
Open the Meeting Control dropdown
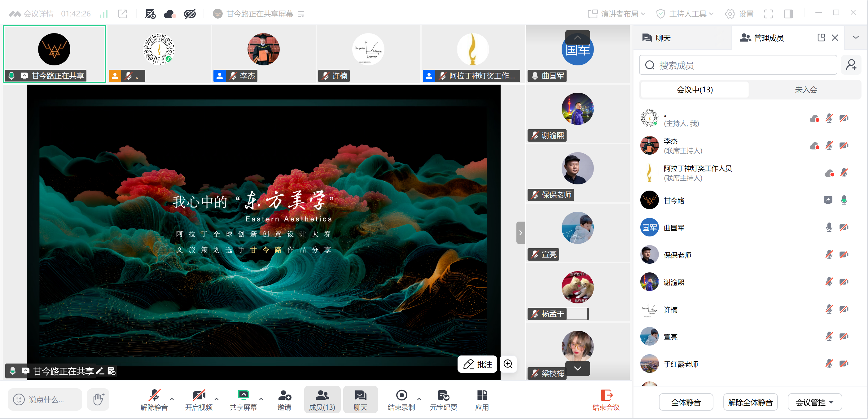click(x=815, y=402)
